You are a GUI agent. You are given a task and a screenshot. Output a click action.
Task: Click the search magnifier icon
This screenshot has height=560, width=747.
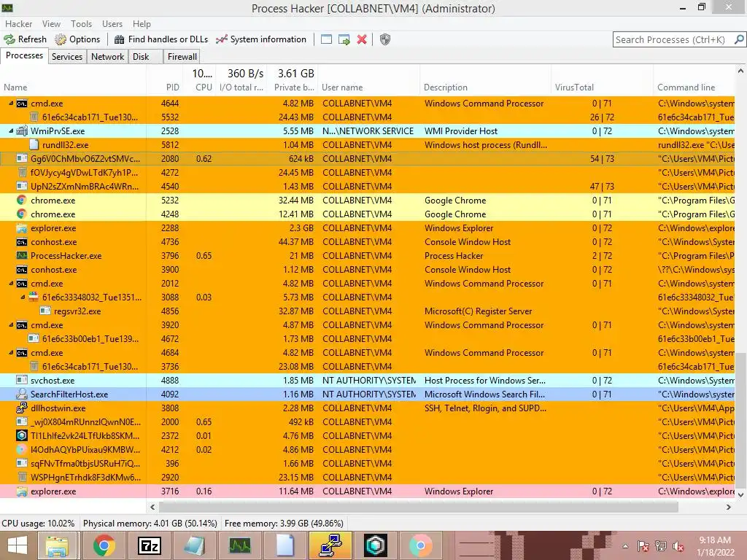(x=739, y=39)
